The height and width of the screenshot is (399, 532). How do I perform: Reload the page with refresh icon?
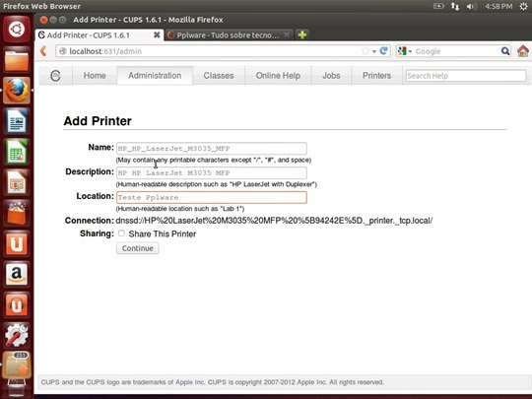click(x=384, y=51)
